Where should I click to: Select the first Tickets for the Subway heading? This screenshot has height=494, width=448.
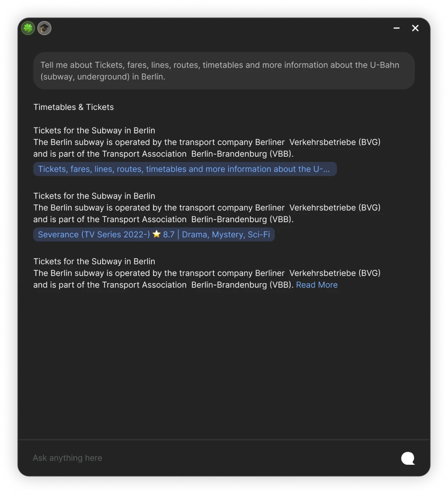pyautogui.click(x=94, y=130)
